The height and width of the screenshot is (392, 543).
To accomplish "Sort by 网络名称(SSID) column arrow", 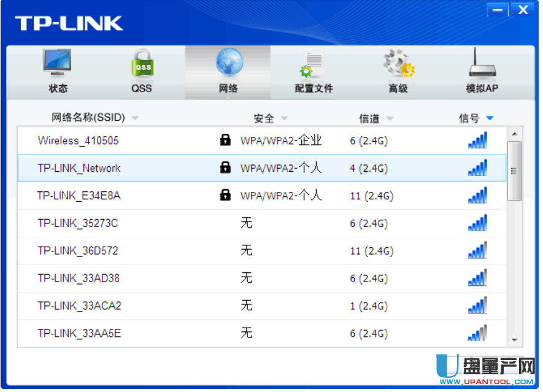I will point(135,118).
